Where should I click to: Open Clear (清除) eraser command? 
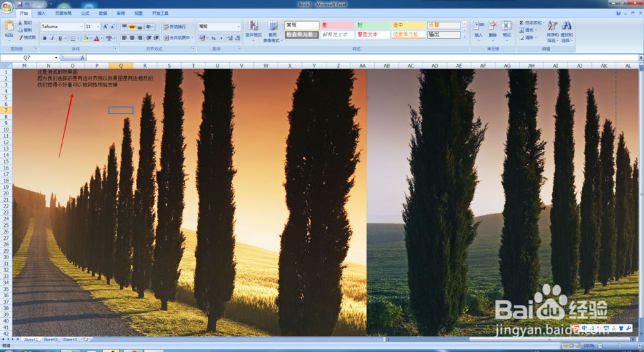(527, 37)
